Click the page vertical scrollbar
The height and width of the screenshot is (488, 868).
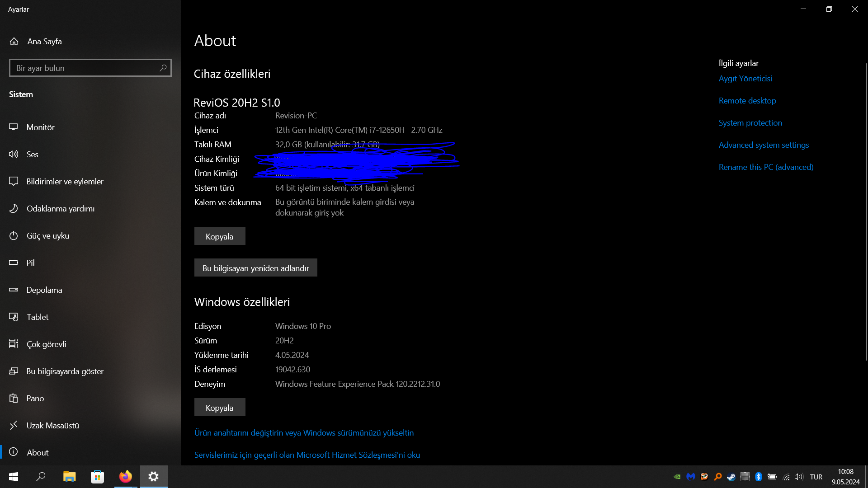[x=866, y=212]
